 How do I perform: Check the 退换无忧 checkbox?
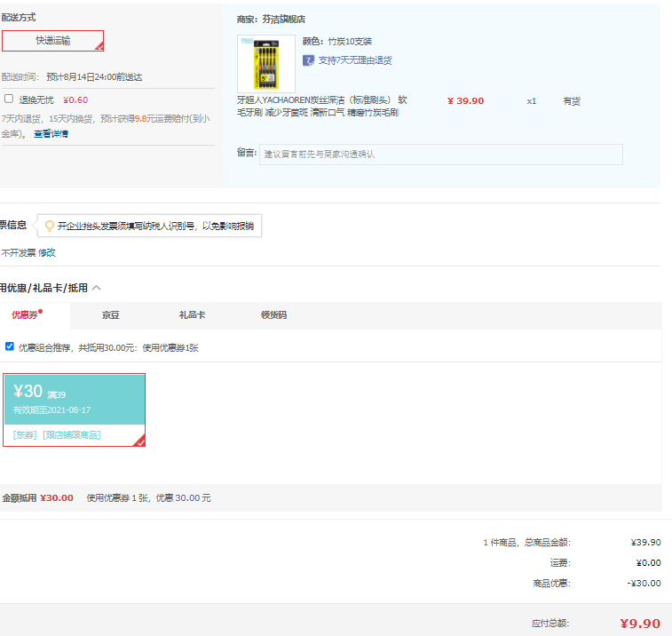(9, 99)
